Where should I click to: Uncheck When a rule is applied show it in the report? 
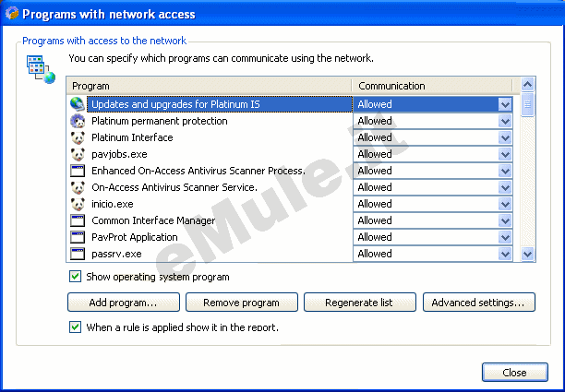[75, 327]
